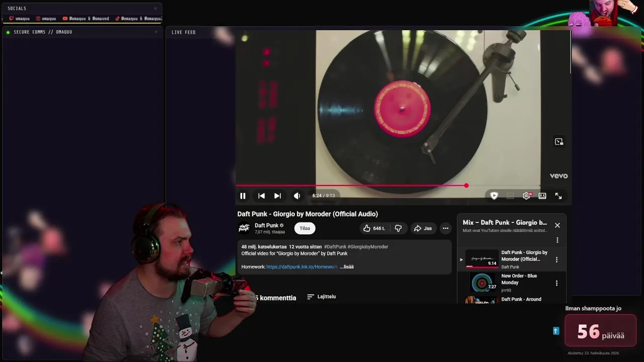The image size is (644, 362).
Task: Open the three-dot more actions menu under video
Action: click(x=445, y=228)
